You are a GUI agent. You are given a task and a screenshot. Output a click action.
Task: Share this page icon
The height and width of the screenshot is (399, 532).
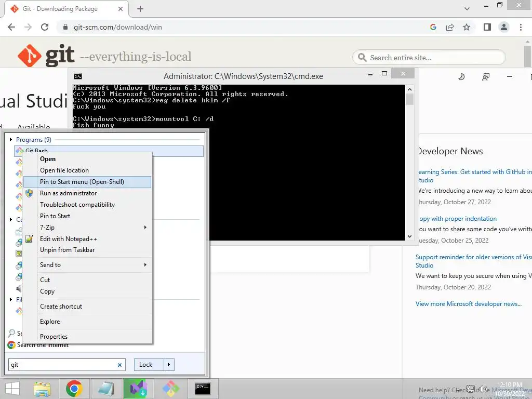coord(450,27)
